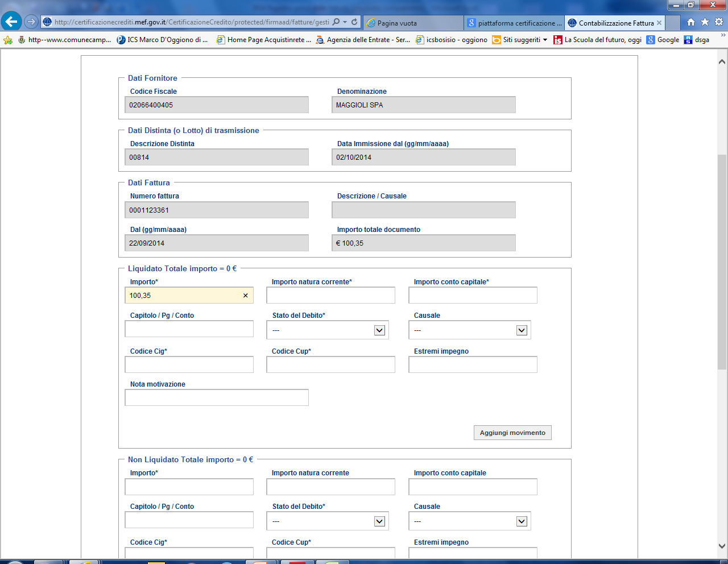Image resolution: width=728 pixels, height=564 pixels.
Task: Close the Contabilizzazione Fattura tab
Action: point(659,23)
